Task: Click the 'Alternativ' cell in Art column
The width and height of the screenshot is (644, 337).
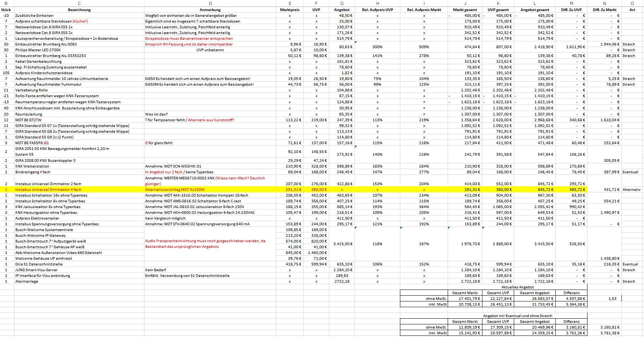Action: [631, 190]
